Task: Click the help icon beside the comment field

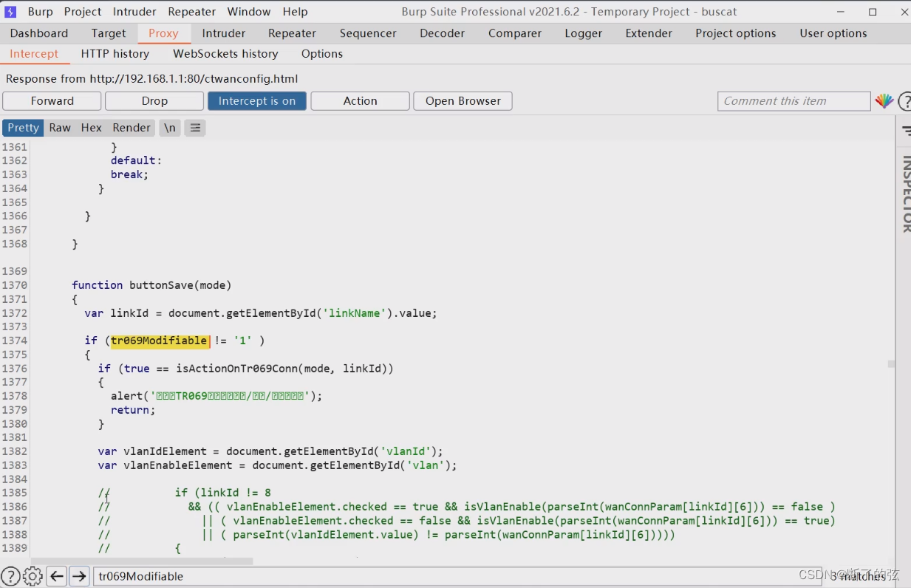Action: pos(904,101)
